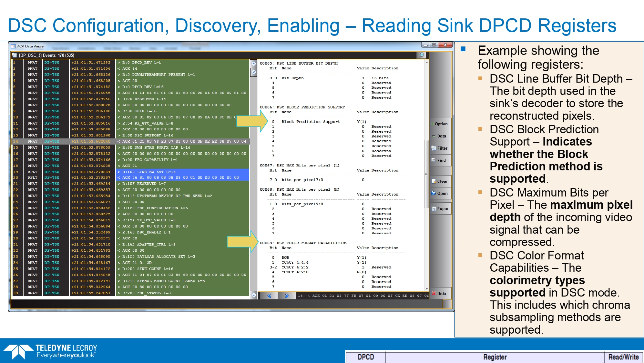Click the 00068 DSC MAX Bits per pixel (H) heading
This screenshot has width=644, height=363.
click(300, 190)
